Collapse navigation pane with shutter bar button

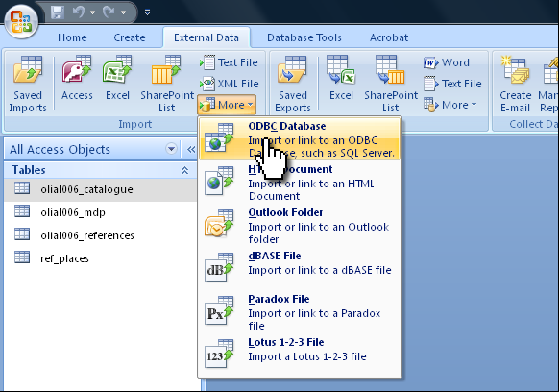point(191,149)
